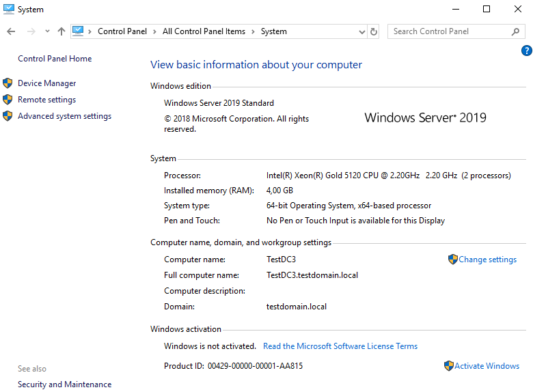Click the installed memory value '4,00 GB'

coord(279,191)
